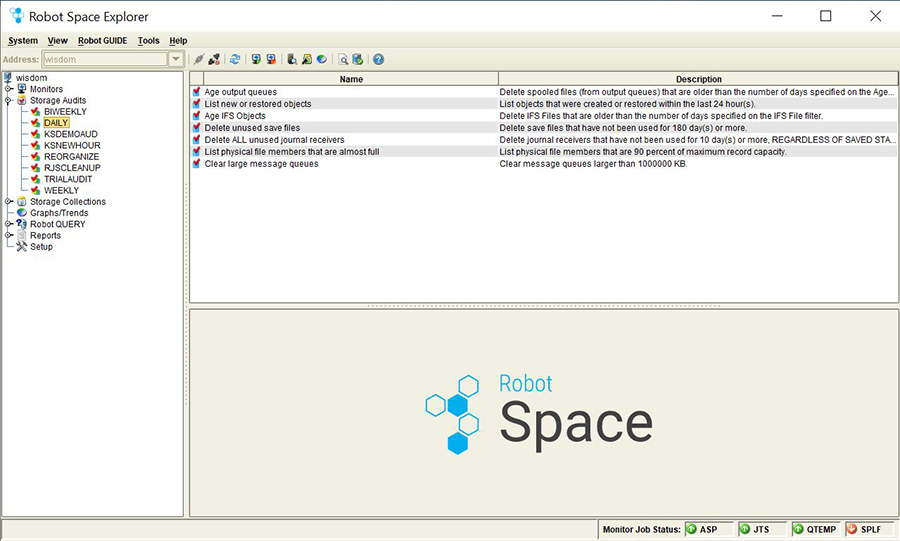This screenshot has width=900, height=541.
Task: Click the server with green check icon
Action: pyautogui.click(x=358, y=59)
